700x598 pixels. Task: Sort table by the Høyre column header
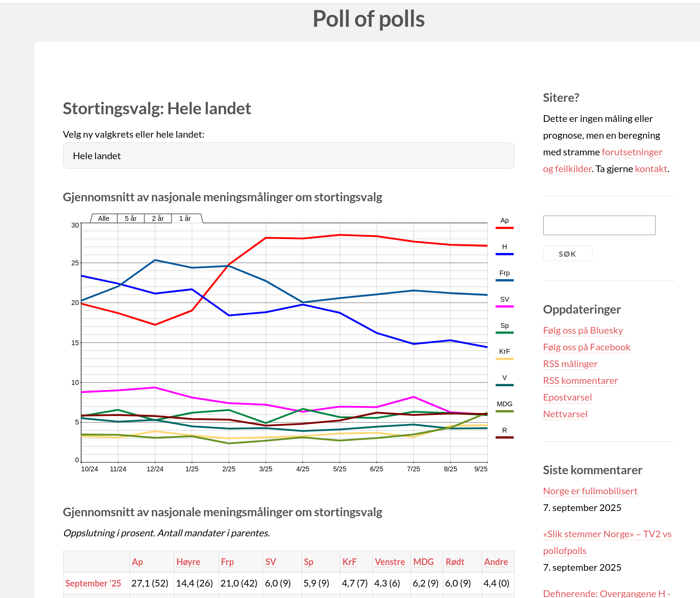[188, 562]
